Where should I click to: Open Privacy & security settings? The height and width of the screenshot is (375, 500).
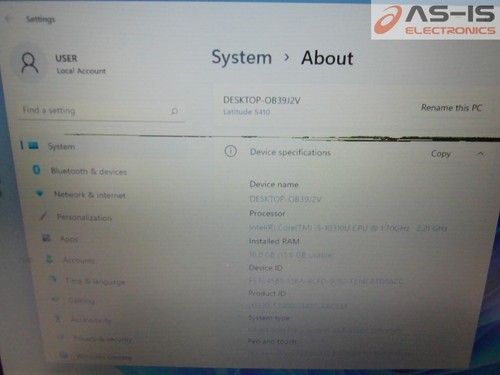[x=102, y=339]
